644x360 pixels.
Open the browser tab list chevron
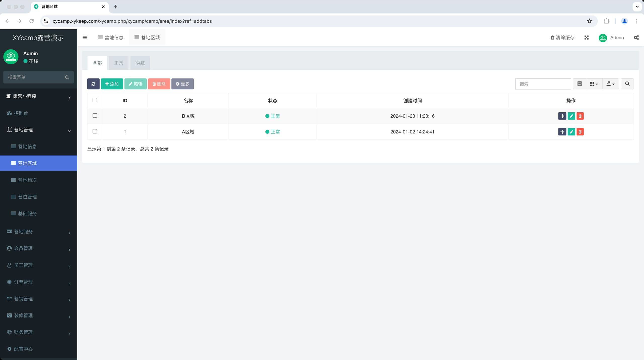click(637, 7)
